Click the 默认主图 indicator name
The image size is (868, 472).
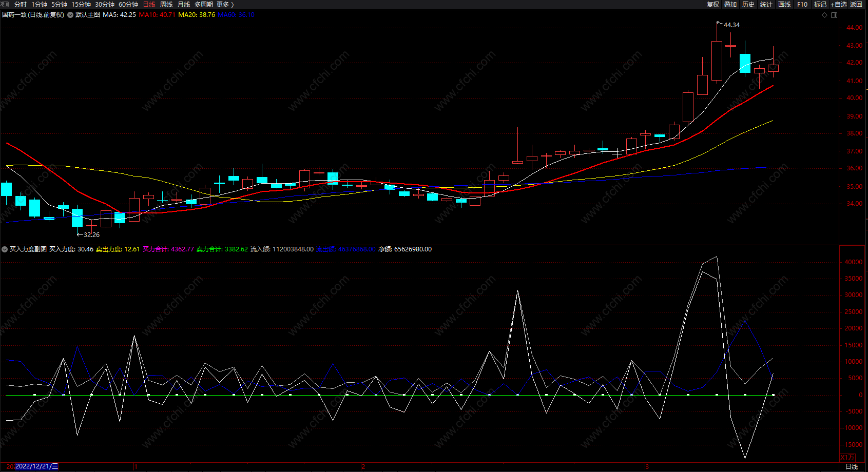pos(88,15)
